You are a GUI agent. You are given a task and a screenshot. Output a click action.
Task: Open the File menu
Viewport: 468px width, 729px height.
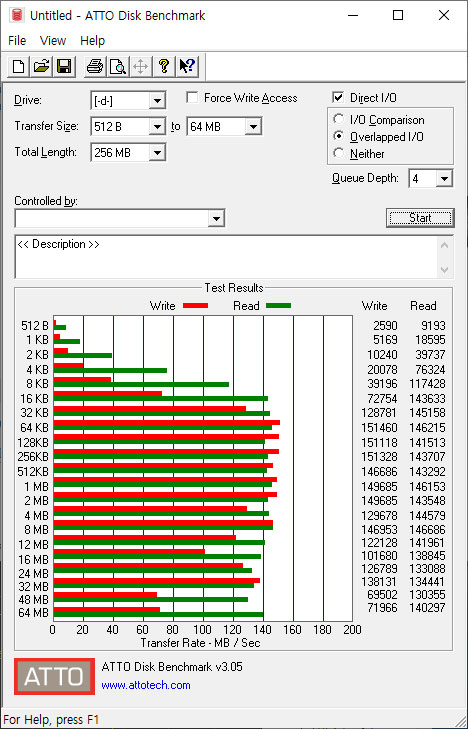(x=17, y=40)
